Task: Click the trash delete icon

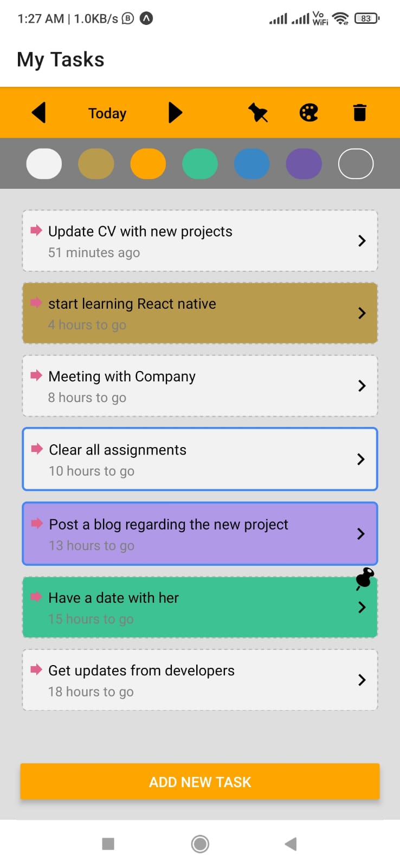Action: 359,113
